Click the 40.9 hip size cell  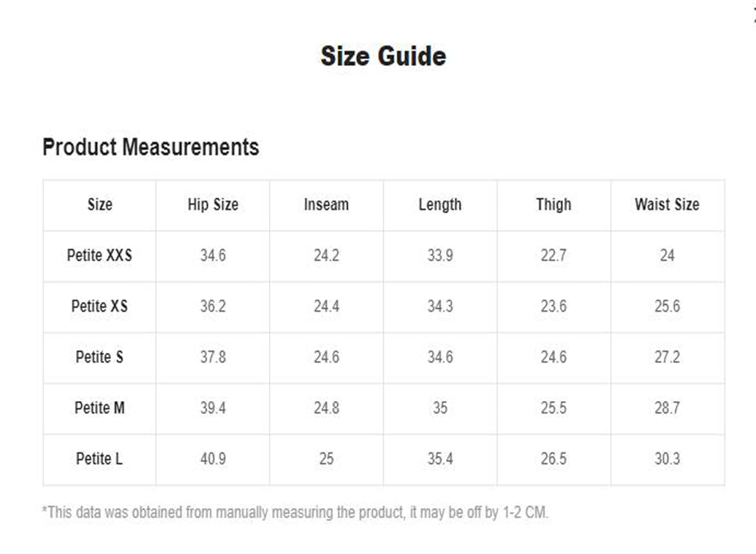213,459
